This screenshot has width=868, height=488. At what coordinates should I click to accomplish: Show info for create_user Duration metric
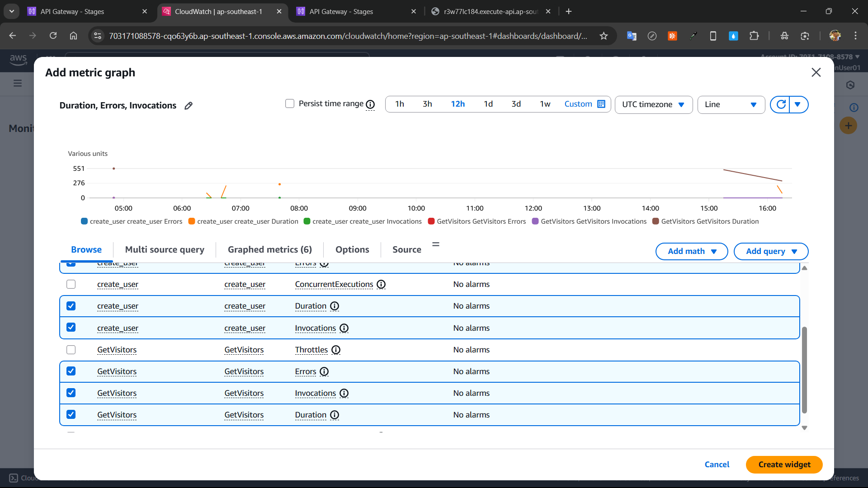(x=335, y=306)
